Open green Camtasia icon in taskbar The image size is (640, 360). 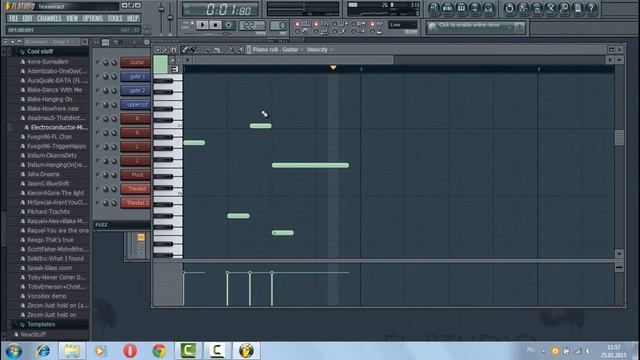(x=188, y=351)
